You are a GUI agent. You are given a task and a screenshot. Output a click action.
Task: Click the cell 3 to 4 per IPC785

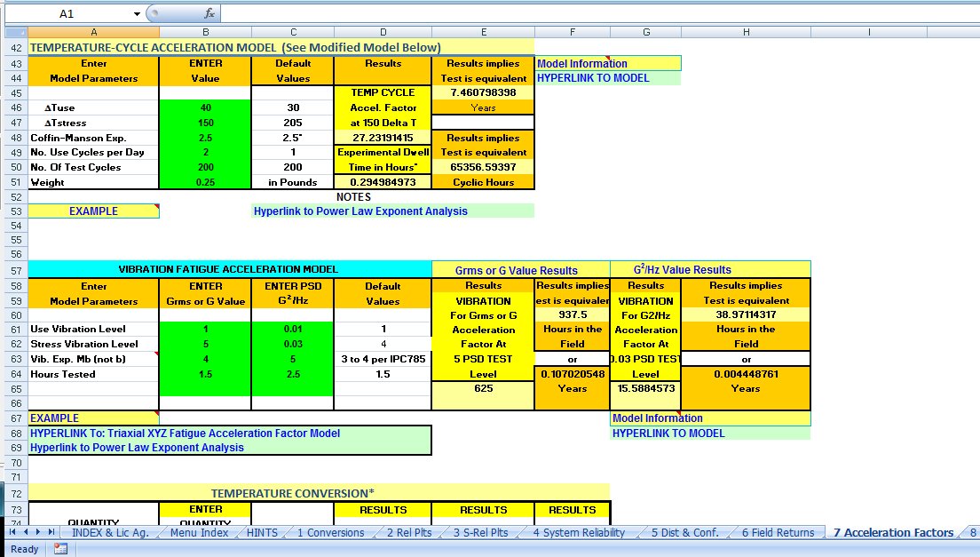[x=383, y=359]
